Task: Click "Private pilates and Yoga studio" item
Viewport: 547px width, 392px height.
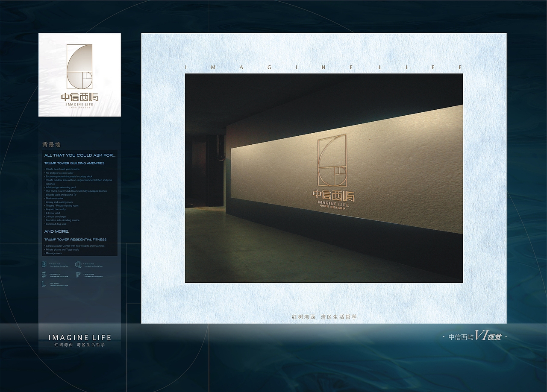Action: click(62, 249)
